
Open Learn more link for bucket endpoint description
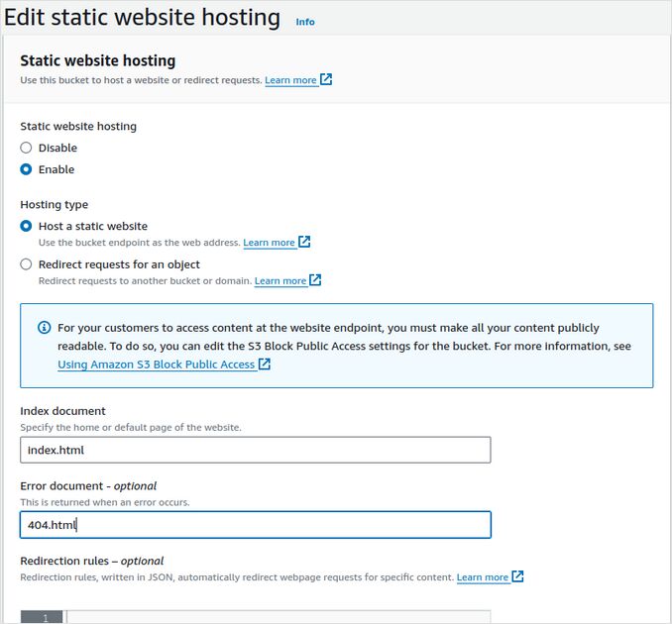pos(269,243)
